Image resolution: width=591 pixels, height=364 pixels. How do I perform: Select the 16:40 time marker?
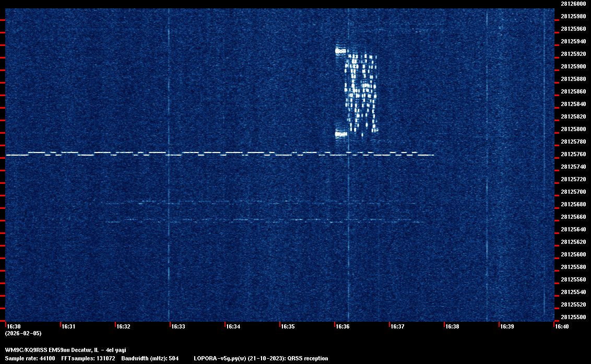pos(562,326)
